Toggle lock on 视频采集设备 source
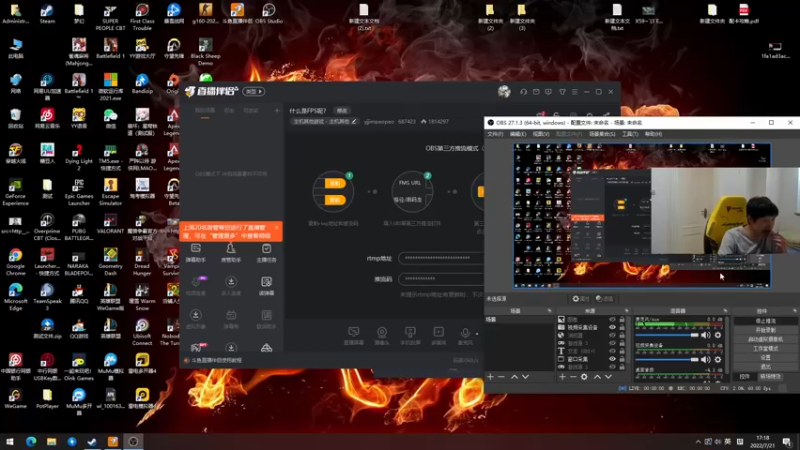 (x=622, y=328)
